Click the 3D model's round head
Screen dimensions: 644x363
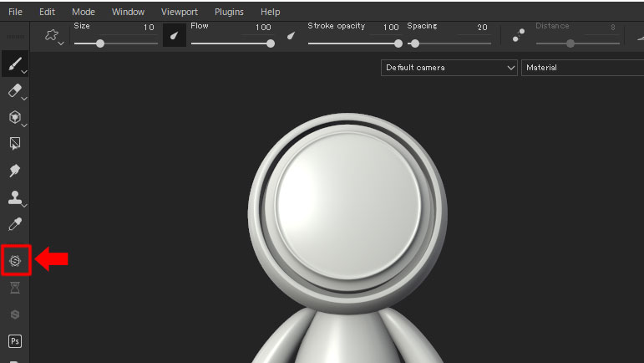(x=347, y=213)
